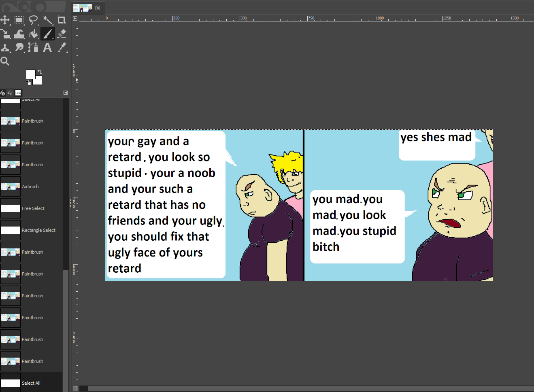Activate the Fuzzy Select magic wand
Screen dimensions: 534x392
click(48, 20)
